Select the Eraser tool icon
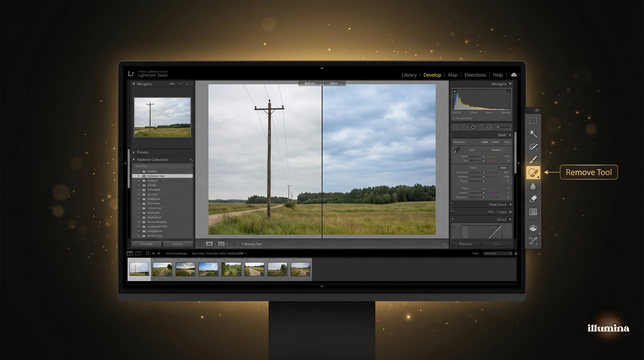The image size is (644, 360). coord(533,199)
